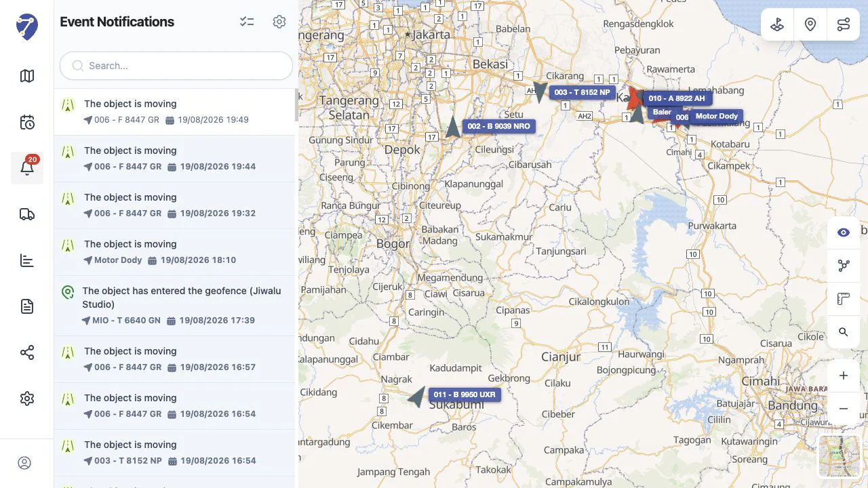The height and width of the screenshot is (488, 868).
Task: Click the map location pin icon
Action: click(810, 25)
